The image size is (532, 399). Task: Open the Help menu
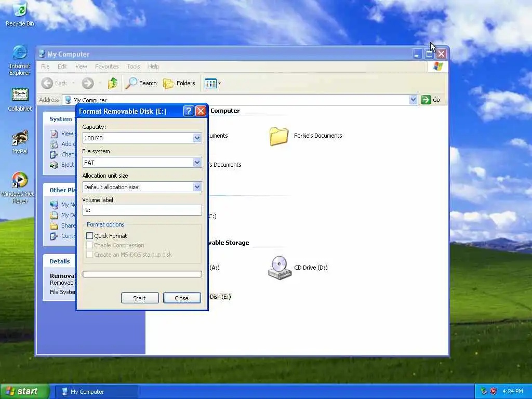point(153,66)
